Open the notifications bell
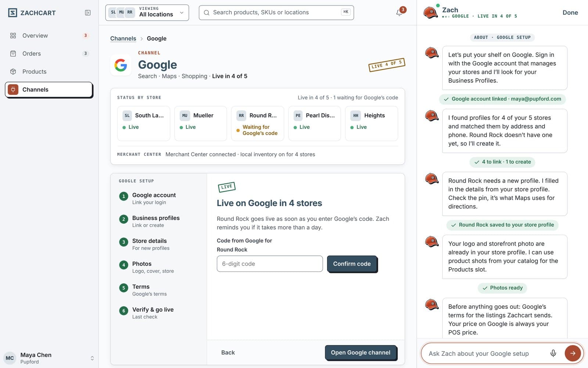588x368 pixels. (399, 13)
